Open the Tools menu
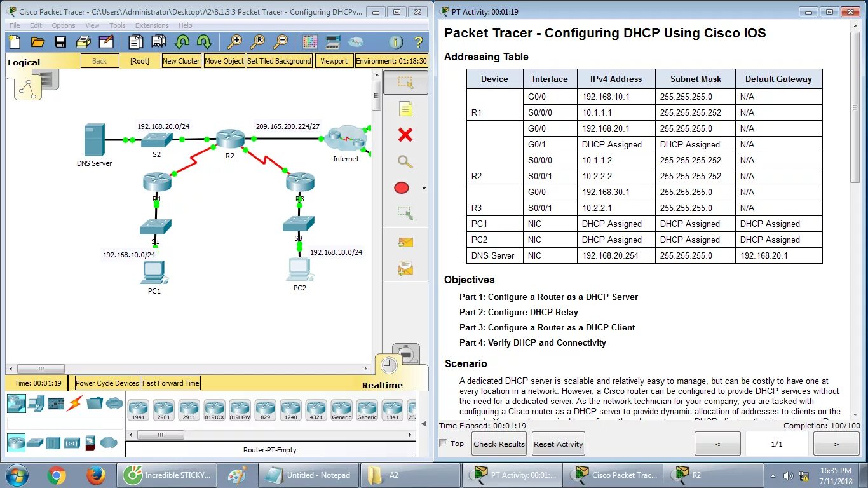 [x=117, y=25]
